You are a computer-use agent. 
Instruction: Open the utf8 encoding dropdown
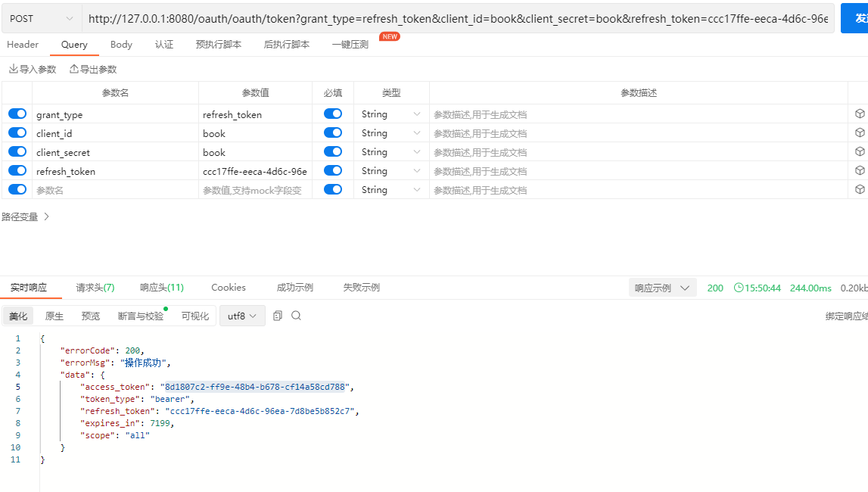click(242, 316)
